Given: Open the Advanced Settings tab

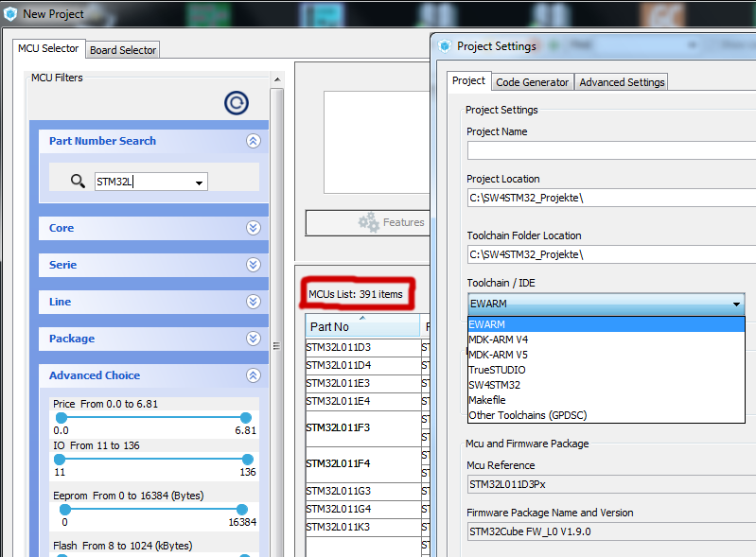Looking at the screenshot, I should 622,82.
